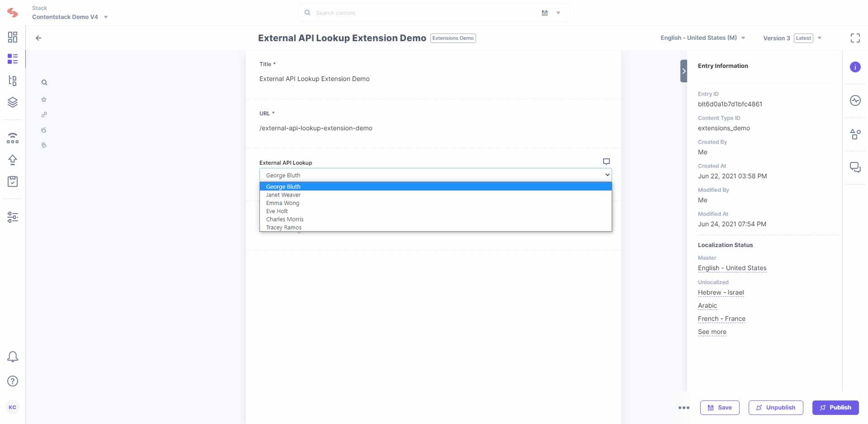Screen dimensions: 868x424
Task: Enter fullscreen mode with the expand icon
Action: 855,38
